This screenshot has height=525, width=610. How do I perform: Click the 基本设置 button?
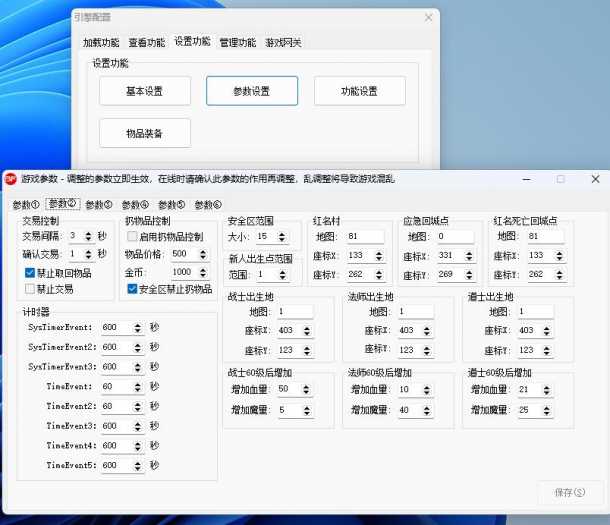click(145, 91)
